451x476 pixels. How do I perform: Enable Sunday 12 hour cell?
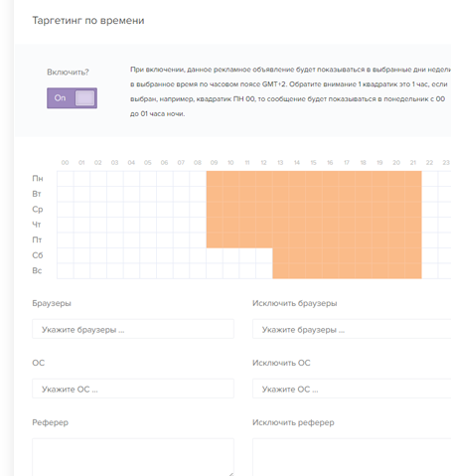[264, 271]
